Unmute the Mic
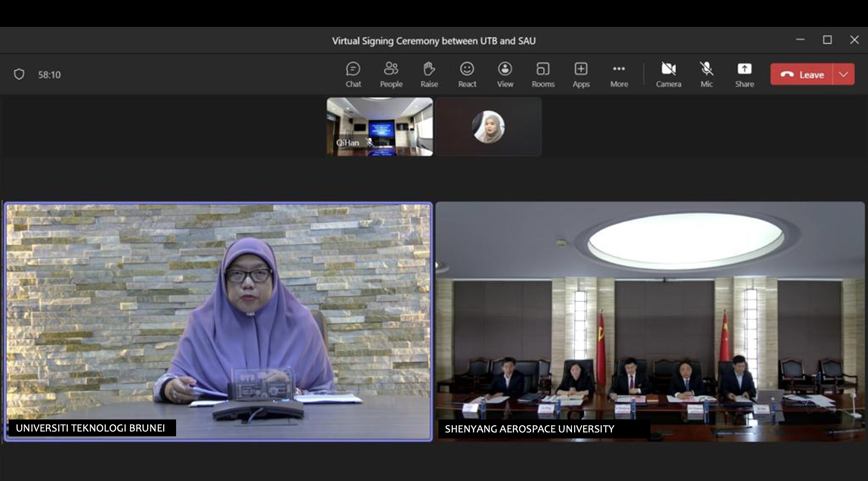Screen dimensions: 868x481 pos(707,75)
